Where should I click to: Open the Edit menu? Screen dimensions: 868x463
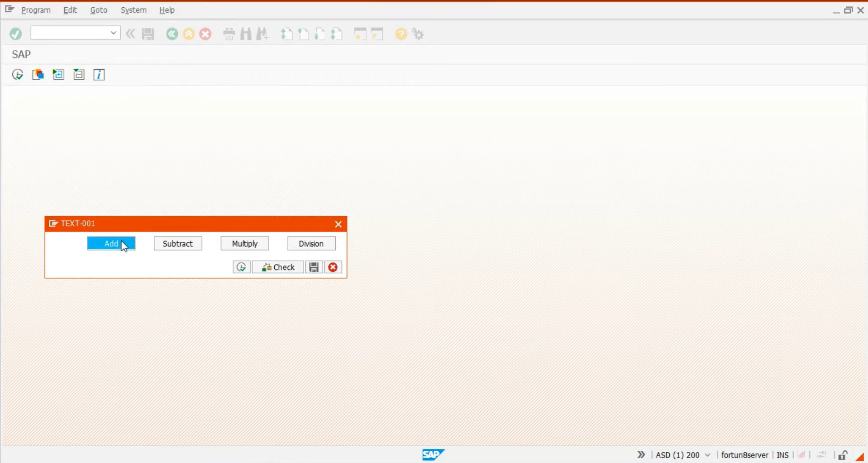[70, 10]
